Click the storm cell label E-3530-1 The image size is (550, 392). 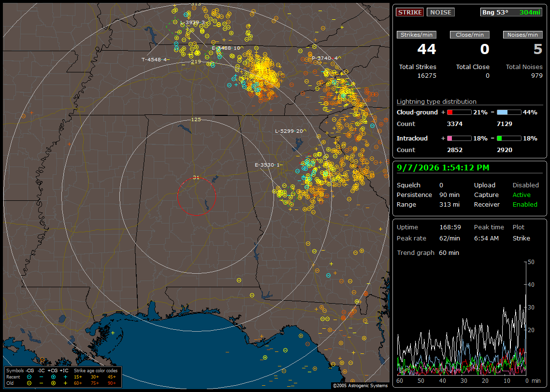tap(268, 165)
